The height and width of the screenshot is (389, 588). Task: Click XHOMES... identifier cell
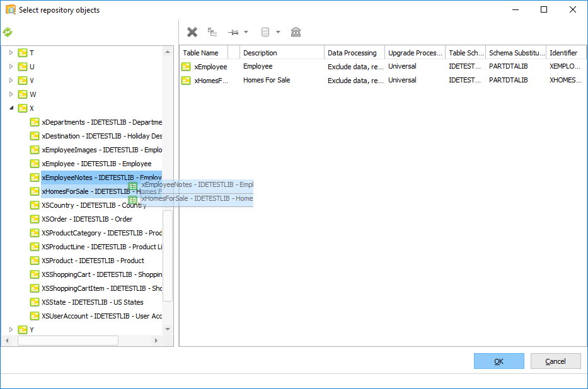pyautogui.click(x=566, y=81)
